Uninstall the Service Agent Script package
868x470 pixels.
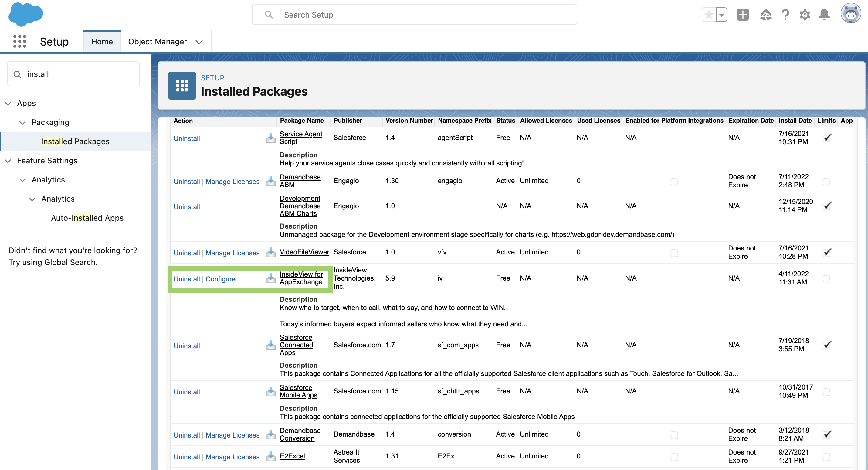(x=187, y=138)
